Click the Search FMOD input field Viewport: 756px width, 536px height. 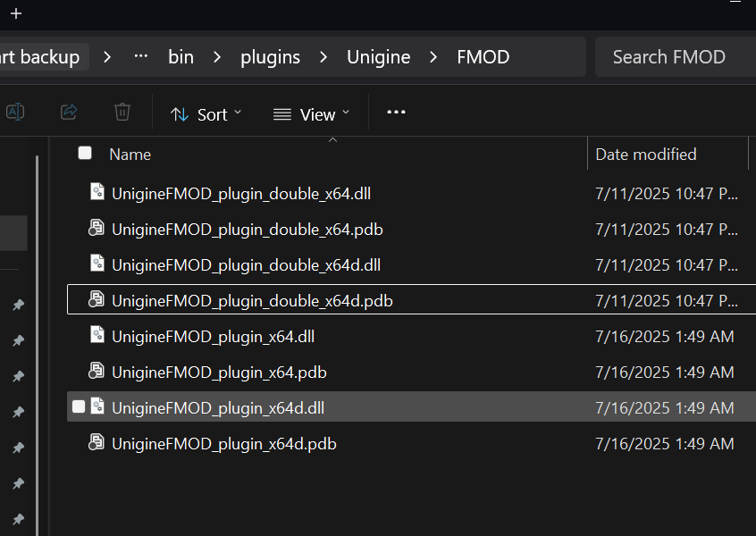tap(668, 57)
